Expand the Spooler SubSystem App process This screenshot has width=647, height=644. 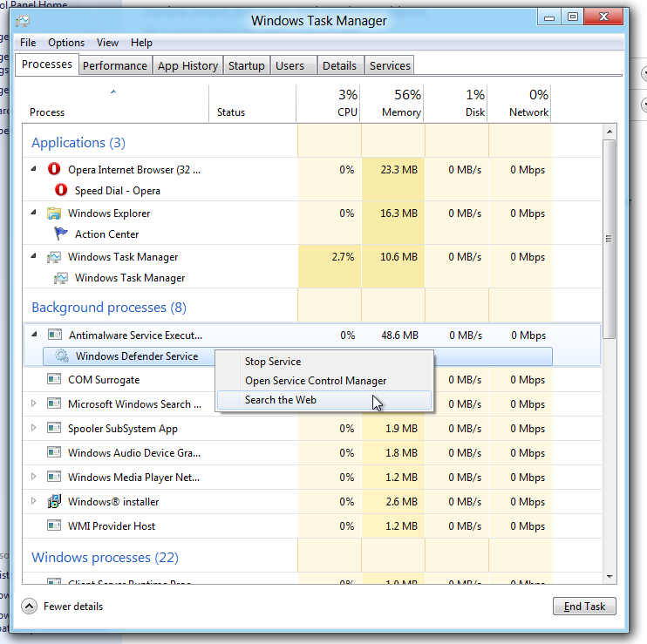[x=34, y=428]
